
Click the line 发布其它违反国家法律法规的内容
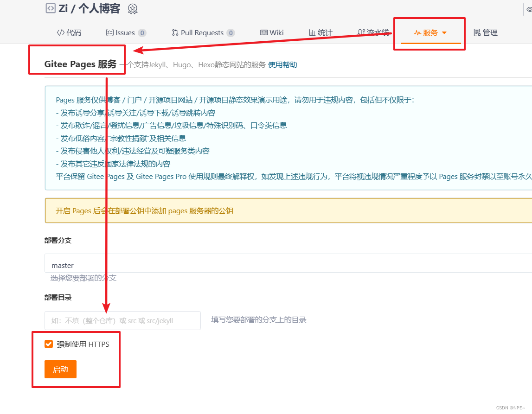pyautogui.click(x=113, y=164)
